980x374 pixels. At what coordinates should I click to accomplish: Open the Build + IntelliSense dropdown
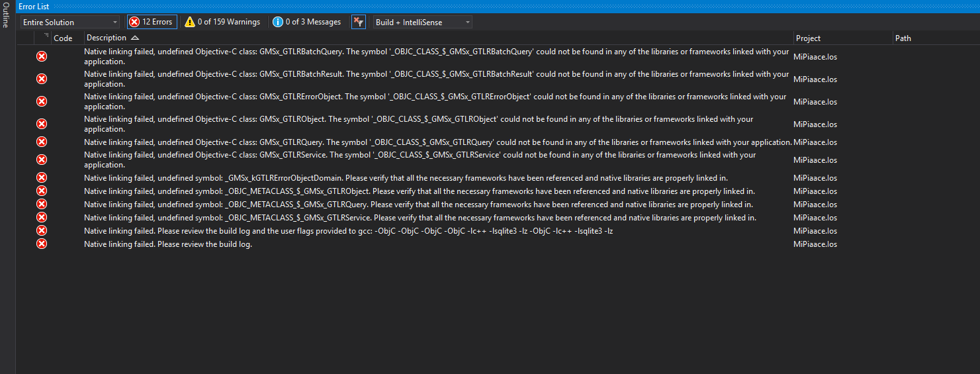tap(423, 22)
